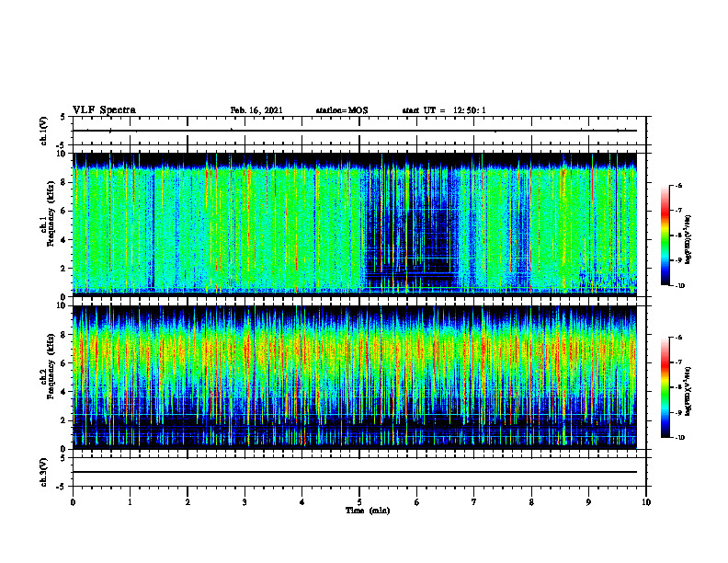Click time axis tick label '0'
Viewport: 728px width, 563px height.
tap(73, 502)
